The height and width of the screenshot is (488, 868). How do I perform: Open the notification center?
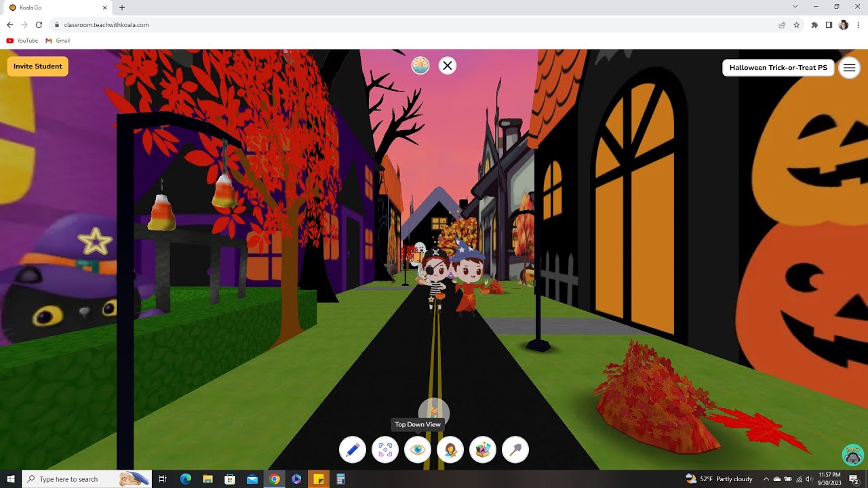(854, 479)
